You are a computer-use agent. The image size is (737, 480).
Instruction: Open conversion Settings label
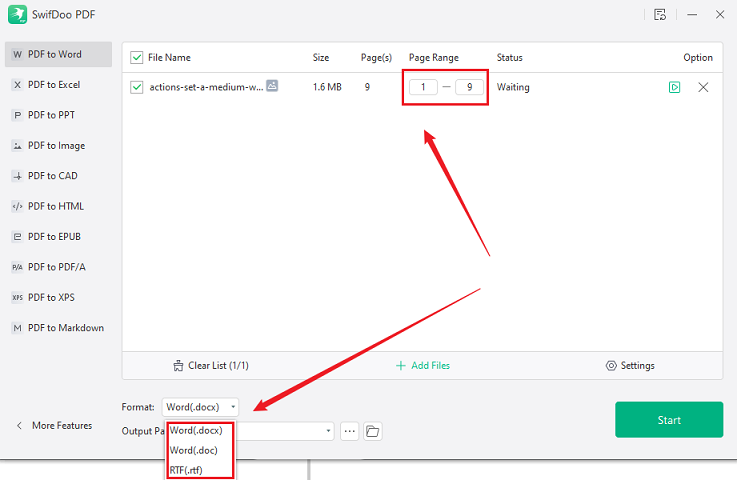[637, 366]
